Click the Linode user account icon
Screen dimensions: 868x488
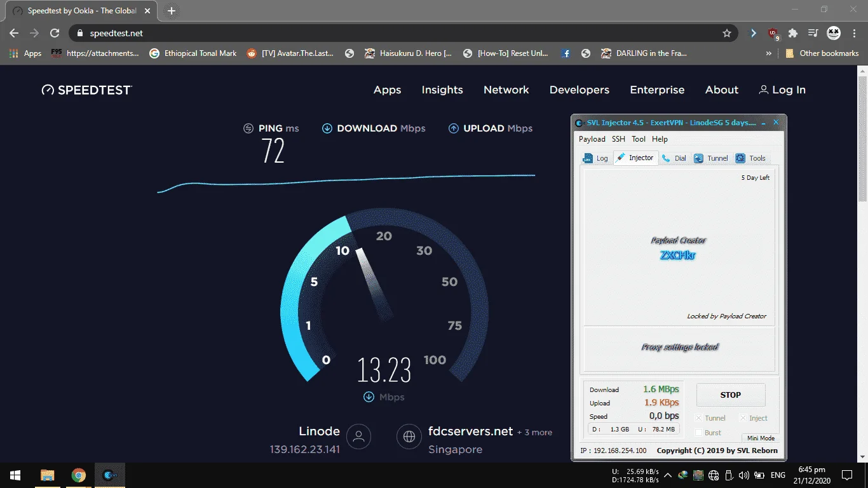coord(358,437)
